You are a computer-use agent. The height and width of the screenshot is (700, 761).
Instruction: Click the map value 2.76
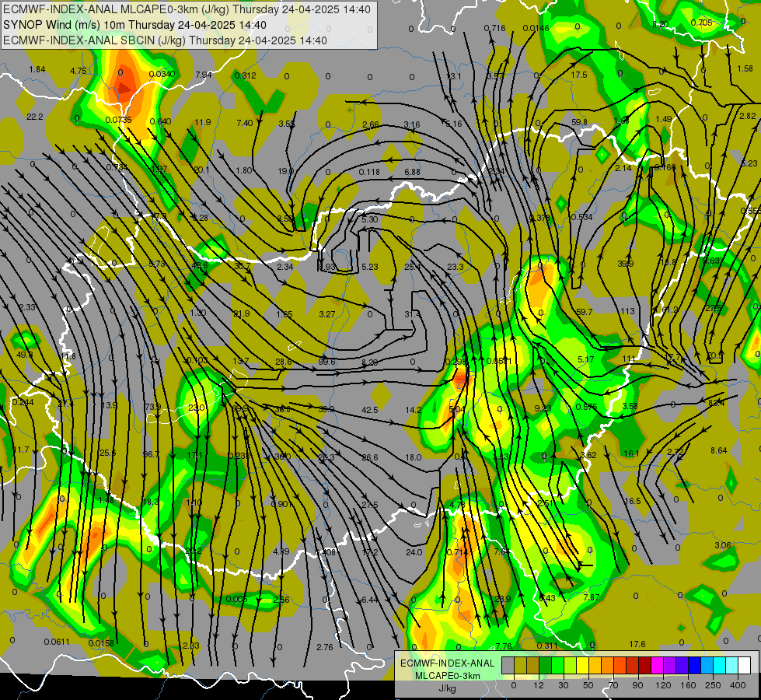pyautogui.click(x=325, y=647)
